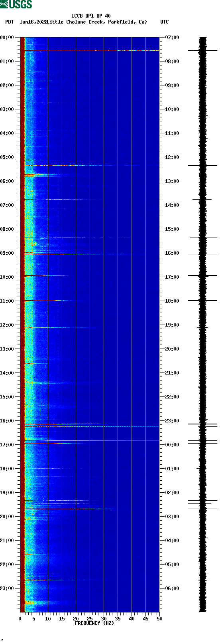Select the title text 'LCCB DP1 BP 40'
The image size is (220, 644).
(91, 16)
